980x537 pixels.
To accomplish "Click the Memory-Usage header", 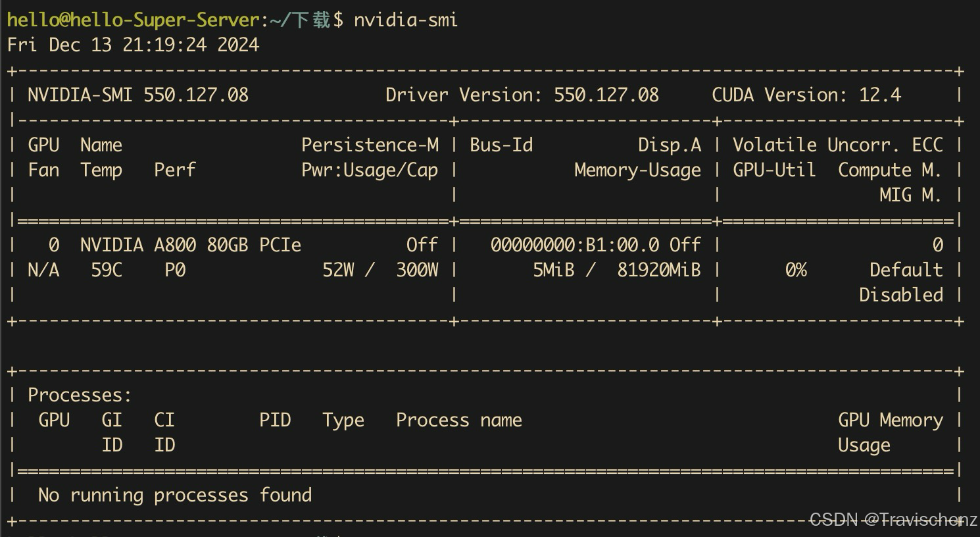I will (x=638, y=170).
